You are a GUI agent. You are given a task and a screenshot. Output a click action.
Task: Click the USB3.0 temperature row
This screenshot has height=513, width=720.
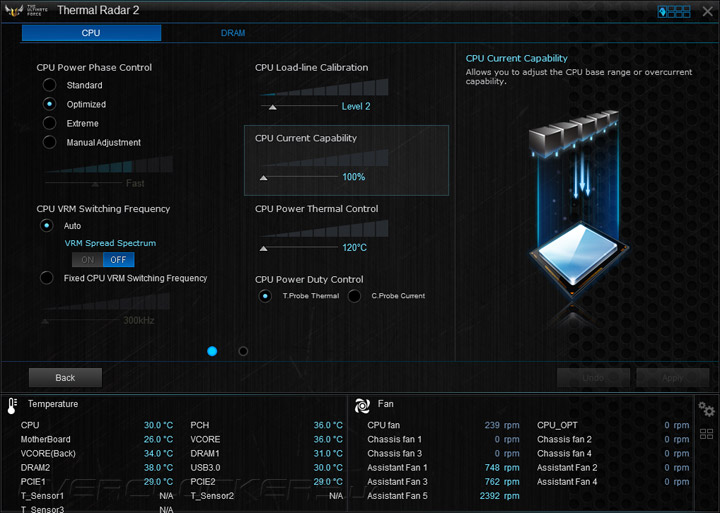point(266,468)
